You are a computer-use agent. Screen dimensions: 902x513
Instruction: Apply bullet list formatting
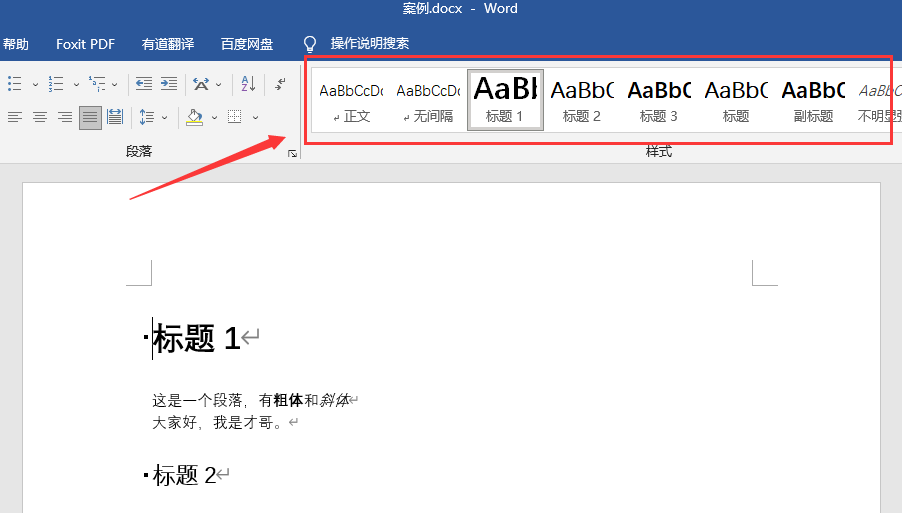click(x=15, y=84)
